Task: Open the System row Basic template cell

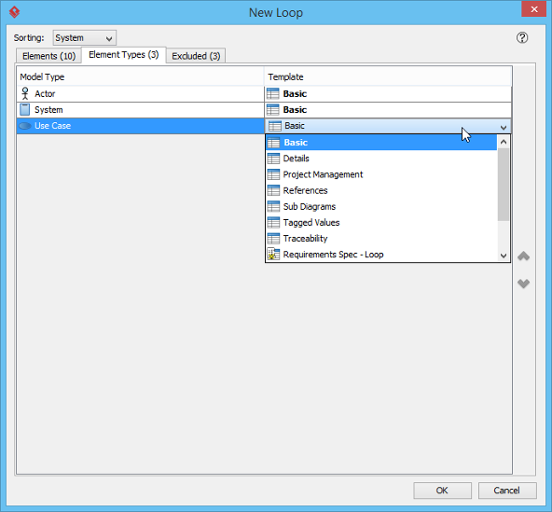Action: pos(388,110)
